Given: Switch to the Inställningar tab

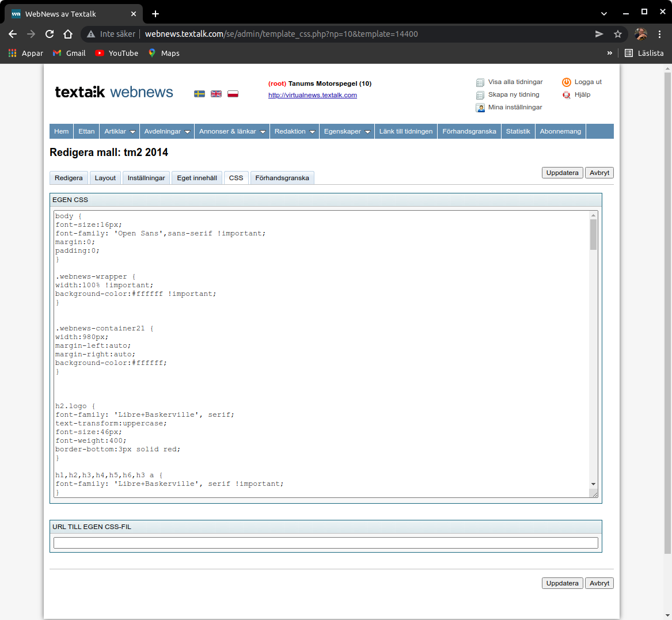Looking at the screenshot, I should pyautogui.click(x=146, y=178).
